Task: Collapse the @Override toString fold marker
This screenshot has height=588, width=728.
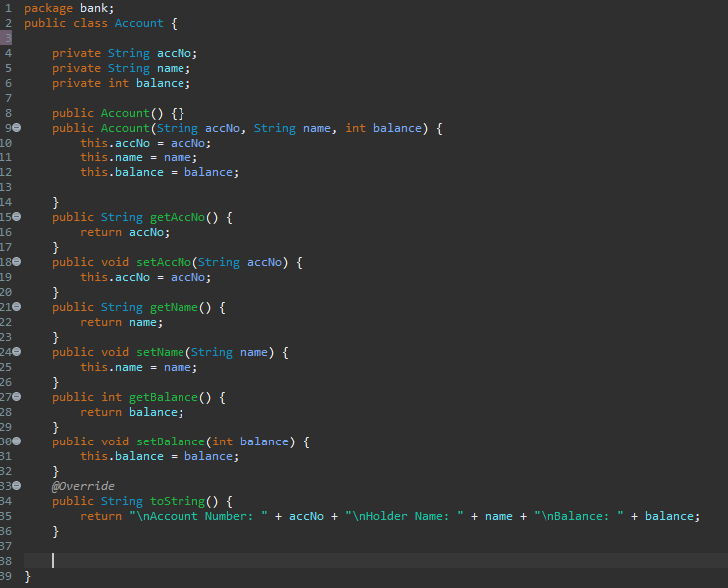Action: tap(17, 486)
